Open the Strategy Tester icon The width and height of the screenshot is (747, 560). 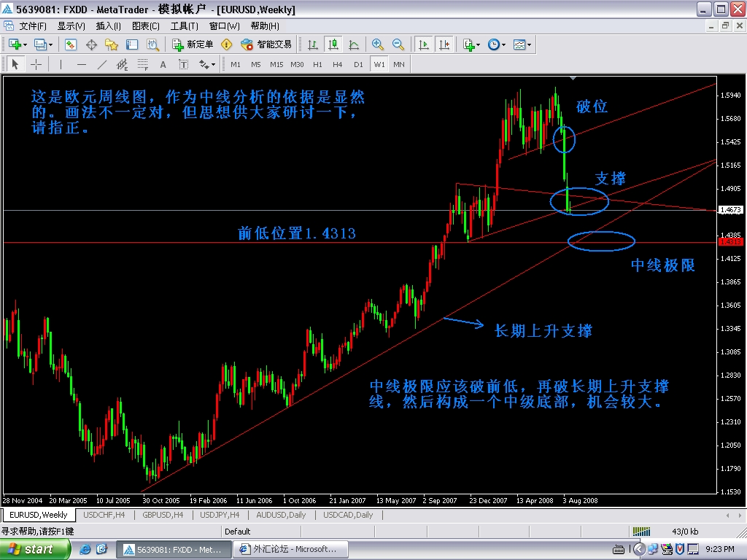152,44
